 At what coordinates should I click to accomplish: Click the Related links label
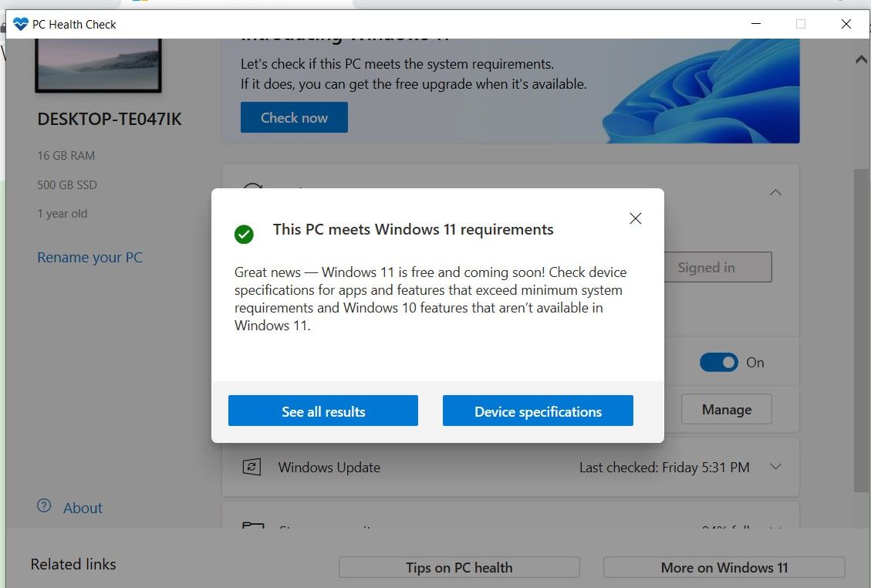click(x=73, y=564)
